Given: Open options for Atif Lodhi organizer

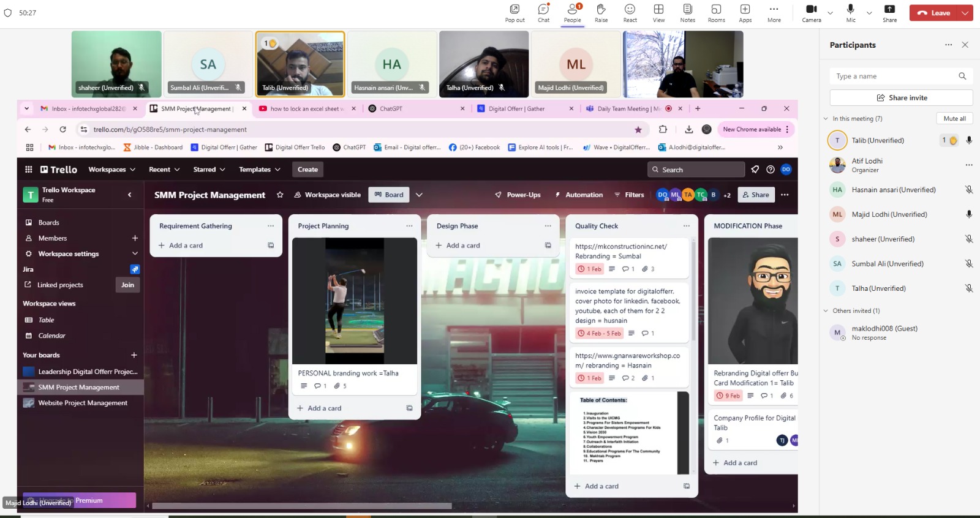Looking at the screenshot, I should click(969, 165).
